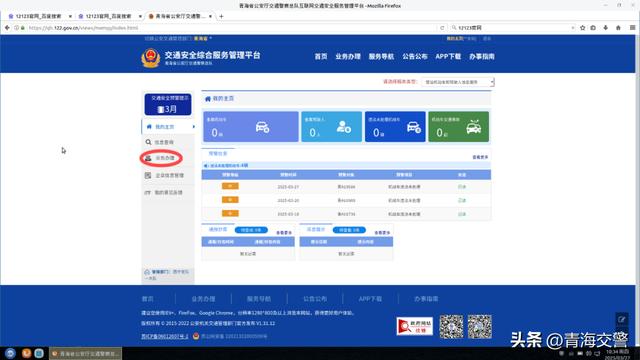Click the browser back arrow
This screenshot has height=360, width=640.
(7, 28)
